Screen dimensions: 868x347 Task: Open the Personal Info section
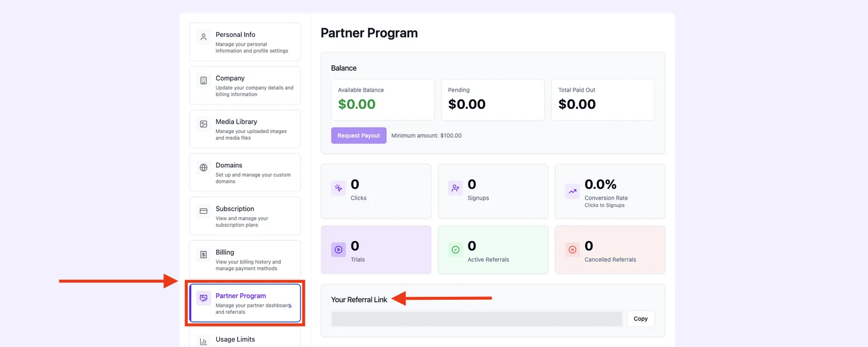tap(245, 42)
